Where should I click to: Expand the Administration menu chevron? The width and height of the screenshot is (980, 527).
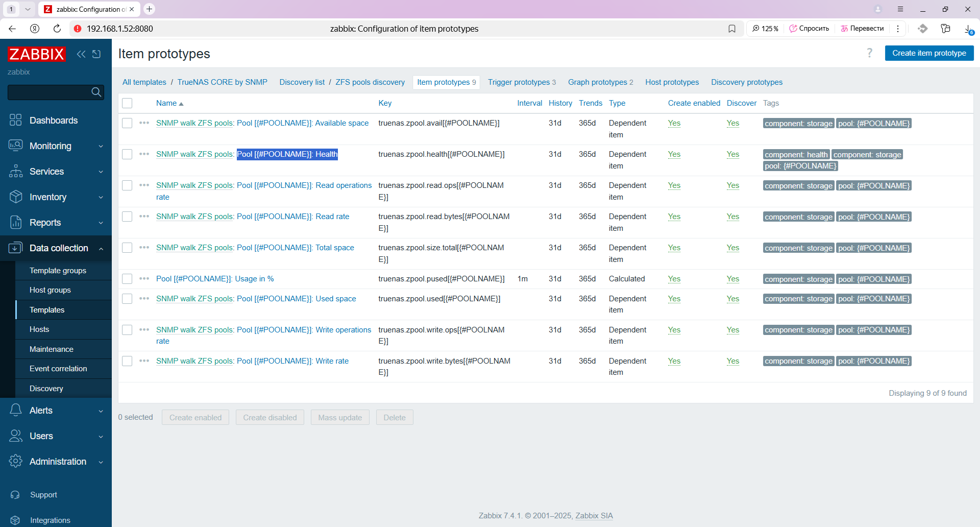[x=101, y=462]
